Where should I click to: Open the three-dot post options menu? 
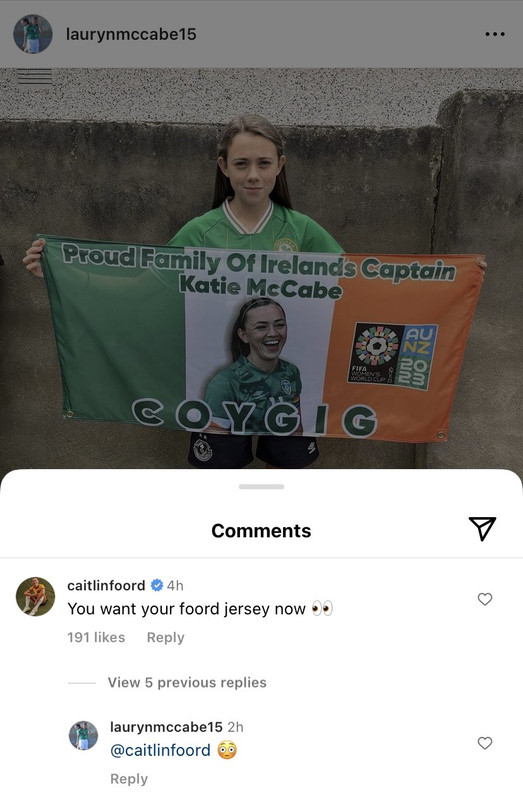pos(495,34)
